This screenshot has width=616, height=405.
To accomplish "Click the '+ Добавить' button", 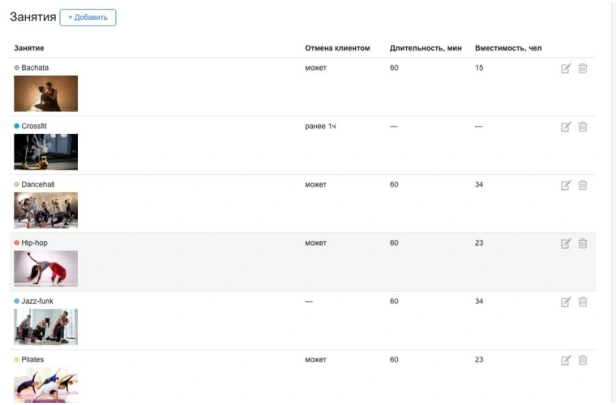I will point(88,17).
